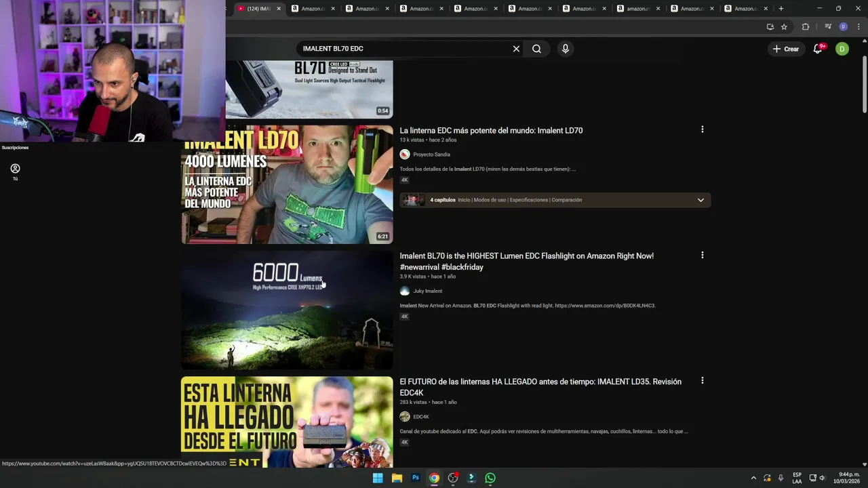Click the EDC4K channel avatar
The height and width of the screenshot is (488, 868).
coord(405,417)
